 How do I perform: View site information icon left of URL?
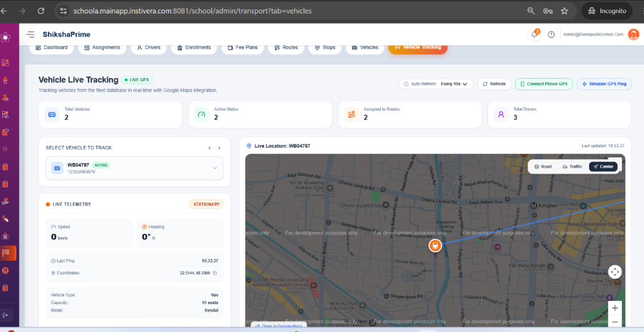(x=63, y=11)
